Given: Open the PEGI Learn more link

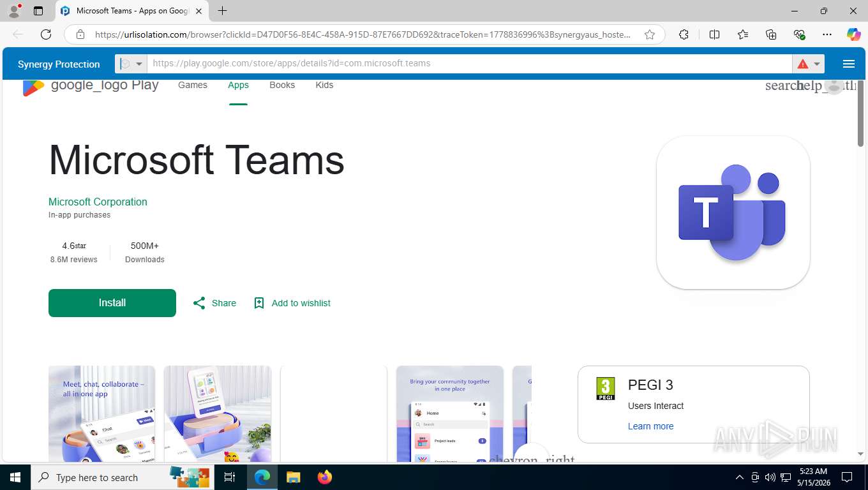Looking at the screenshot, I should coord(650,426).
